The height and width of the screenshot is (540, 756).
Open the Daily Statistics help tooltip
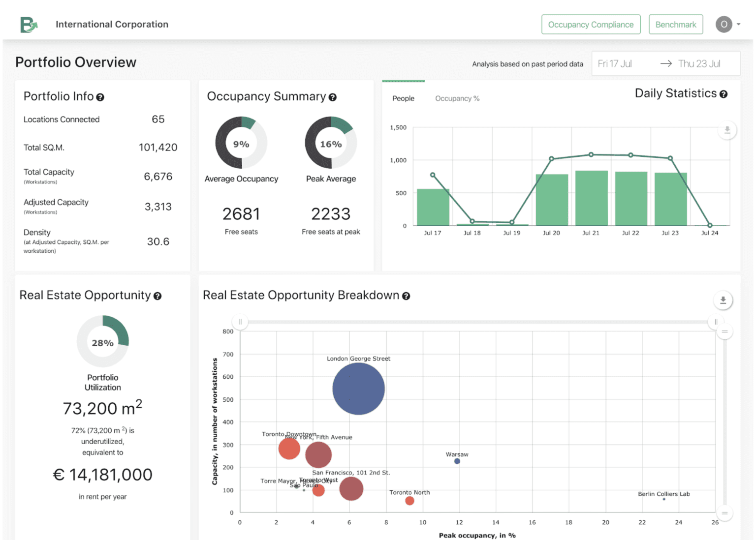[724, 93]
